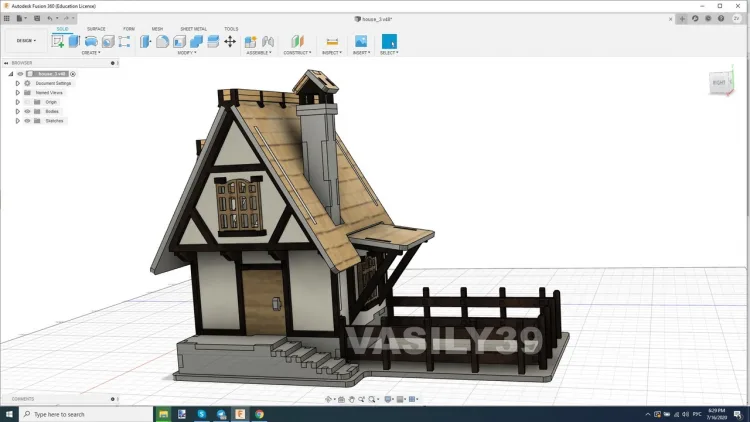750x422 pixels.
Task: Expand the Origin folder
Action: (18, 102)
